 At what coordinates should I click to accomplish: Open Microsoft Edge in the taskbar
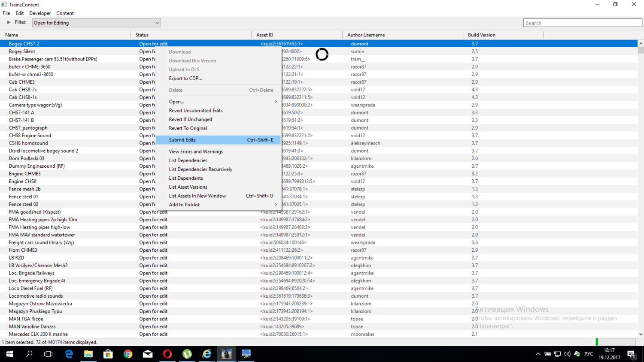coord(69,354)
